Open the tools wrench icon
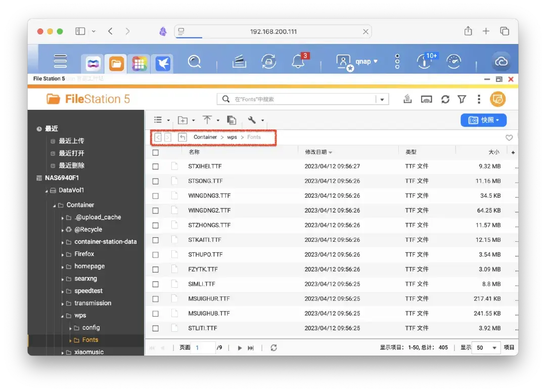 tap(253, 120)
